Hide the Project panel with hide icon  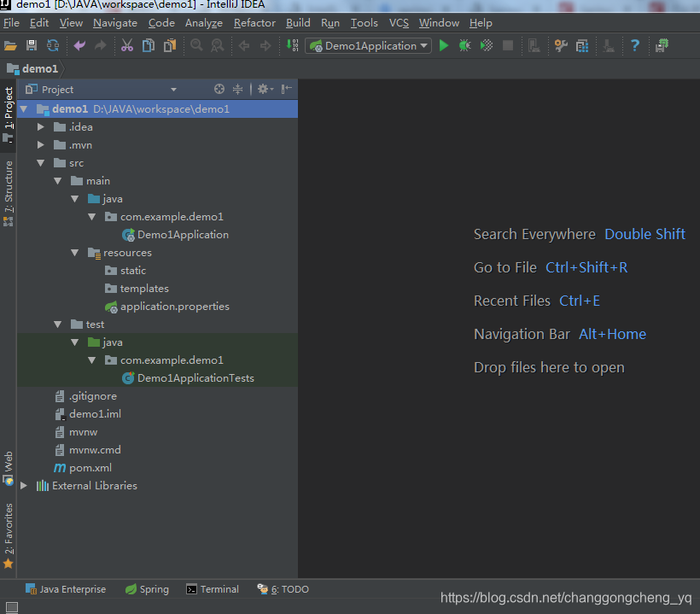[x=287, y=90]
